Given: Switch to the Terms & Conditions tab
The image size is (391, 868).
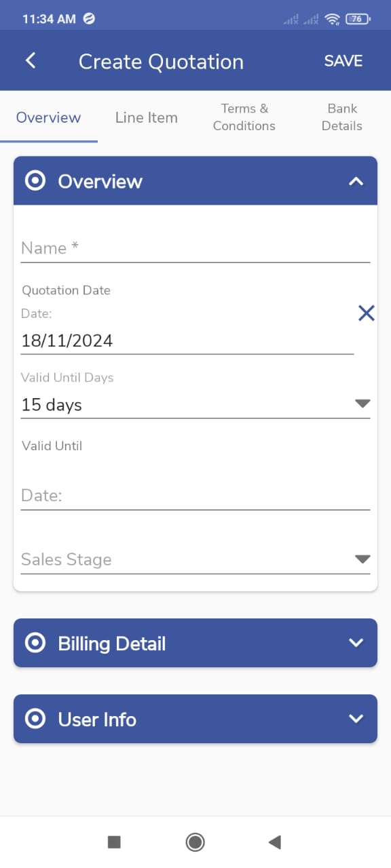Looking at the screenshot, I should click(244, 117).
